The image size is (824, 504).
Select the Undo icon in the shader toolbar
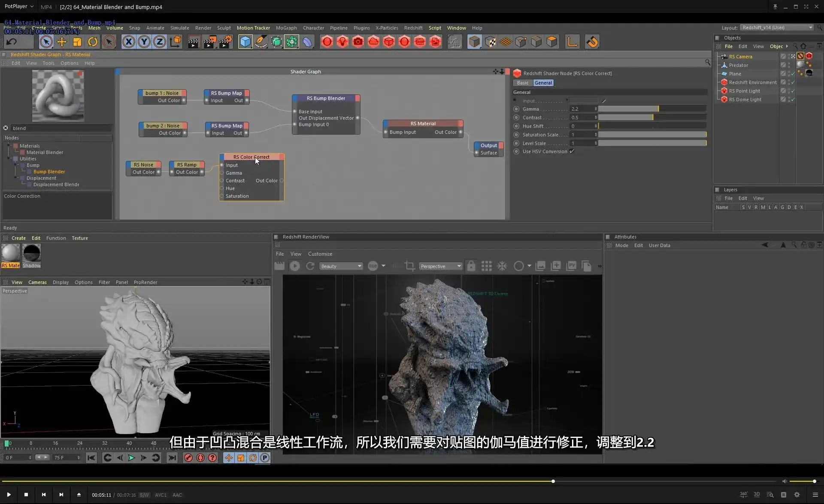[x=12, y=42]
